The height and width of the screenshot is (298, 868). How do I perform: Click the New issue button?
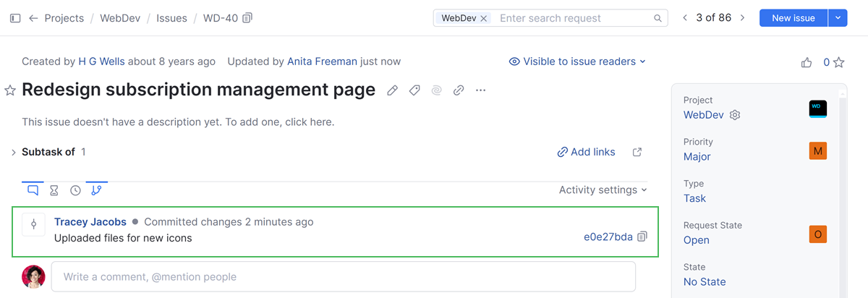point(793,18)
